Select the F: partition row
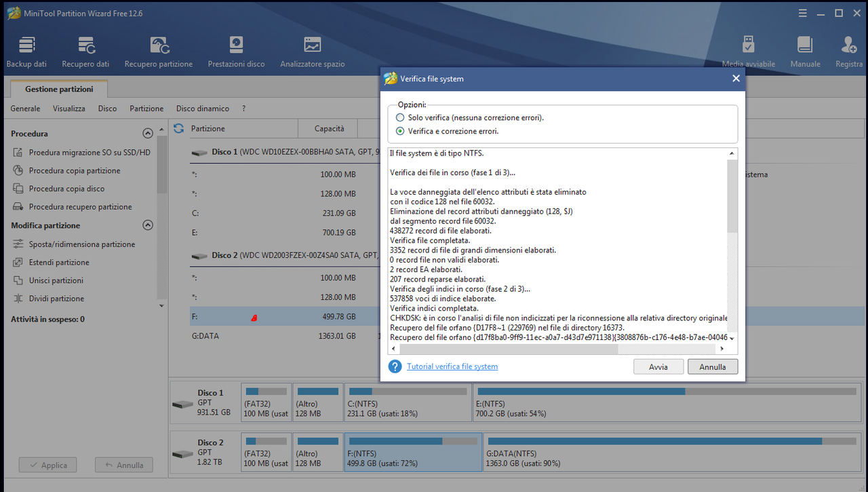868x492 pixels. tap(274, 316)
